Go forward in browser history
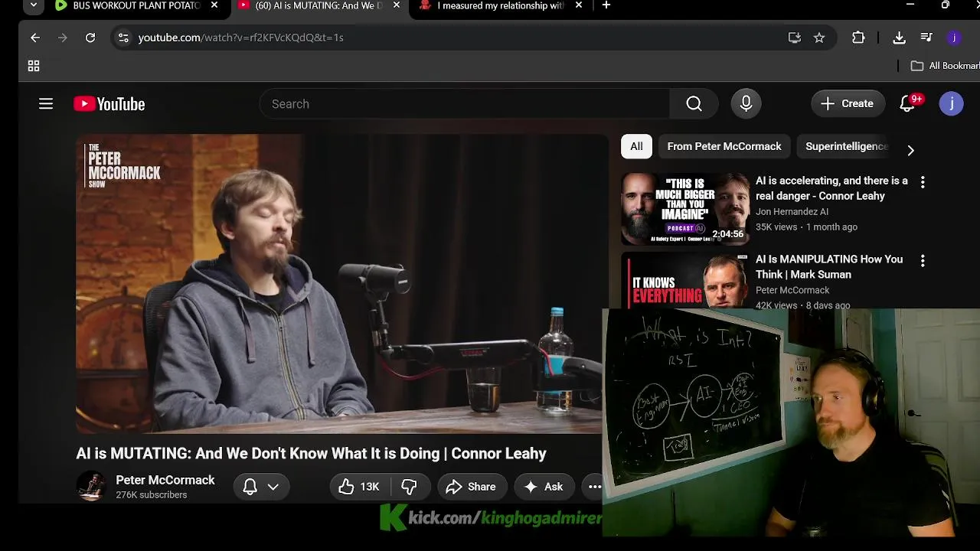The width and height of the screenshot is (980, 551). click(x=63, y=37)
